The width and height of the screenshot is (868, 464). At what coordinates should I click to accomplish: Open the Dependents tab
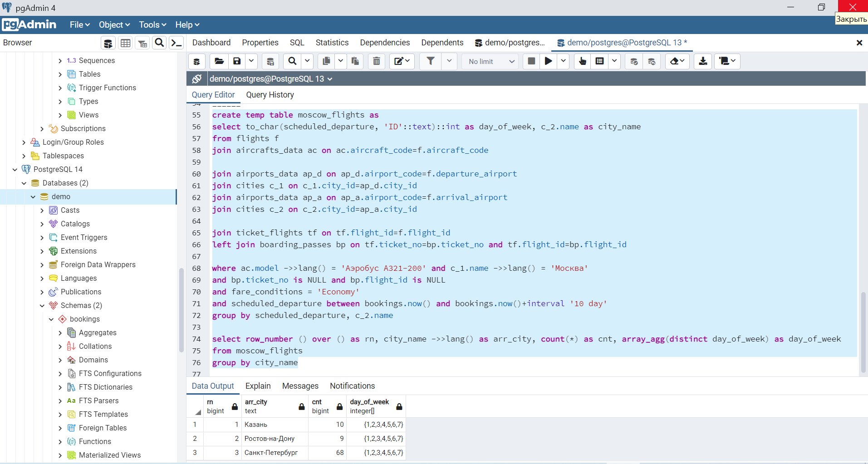click(442, 43)
